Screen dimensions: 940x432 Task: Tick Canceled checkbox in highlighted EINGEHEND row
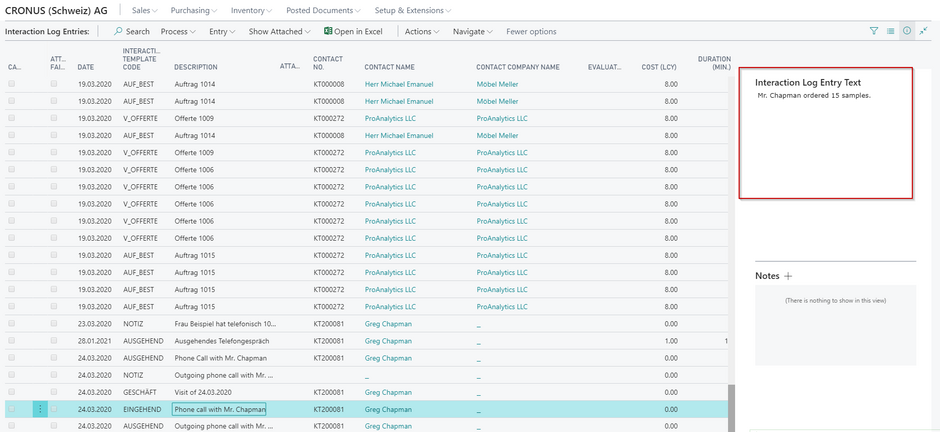[x=12, y=409]
